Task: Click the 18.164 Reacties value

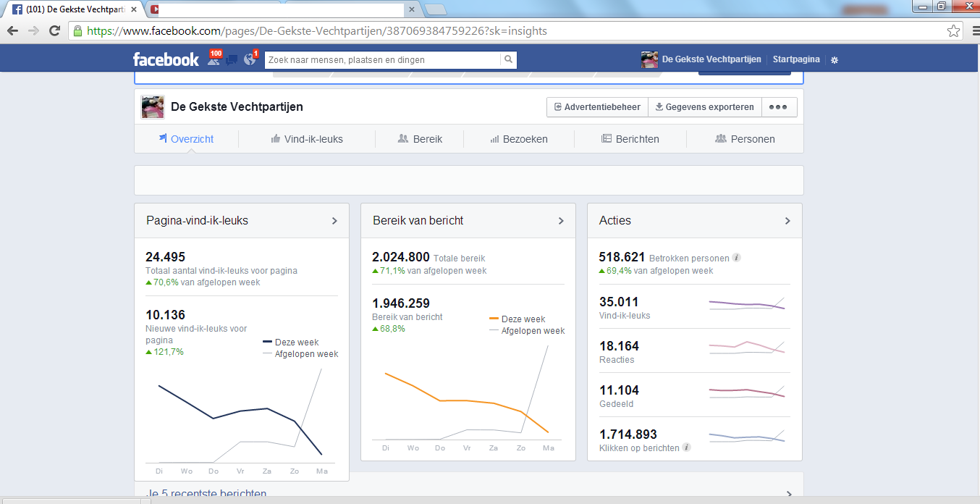Action: pos(619,346)
